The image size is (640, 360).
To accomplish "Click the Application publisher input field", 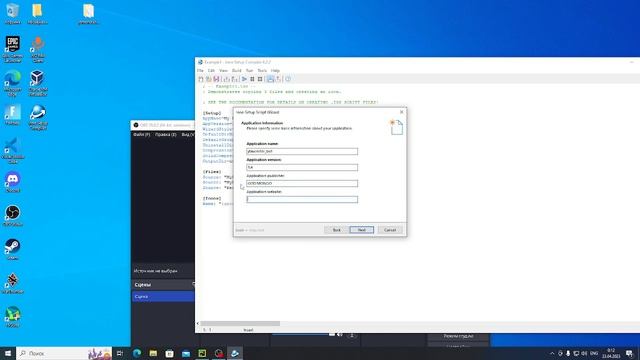I will click(x=302, y=183).
